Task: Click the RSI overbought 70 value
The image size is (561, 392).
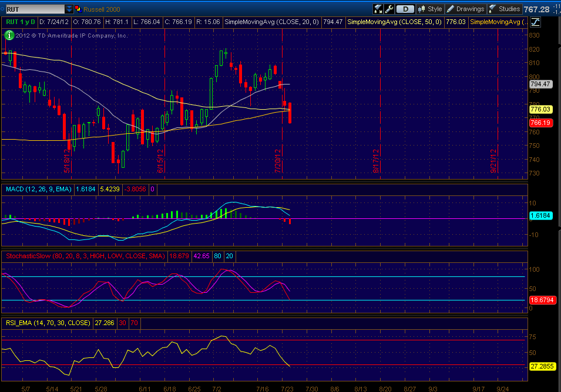Action: pyautogui.click(x=134, y=323)
